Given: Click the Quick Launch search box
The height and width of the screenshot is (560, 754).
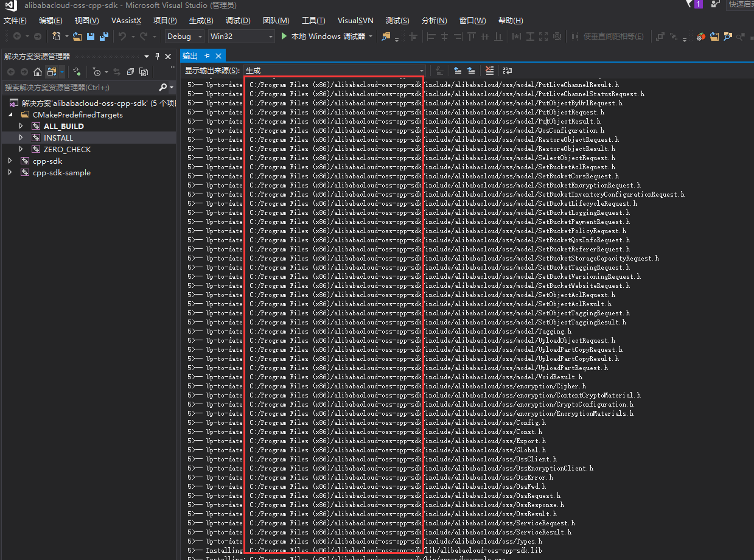Looking at the screenshot, I should pos(740,4).
